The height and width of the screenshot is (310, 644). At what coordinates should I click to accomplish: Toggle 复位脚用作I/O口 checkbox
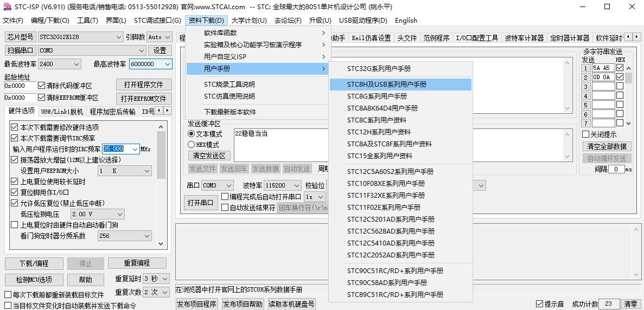tap(14, 192)
